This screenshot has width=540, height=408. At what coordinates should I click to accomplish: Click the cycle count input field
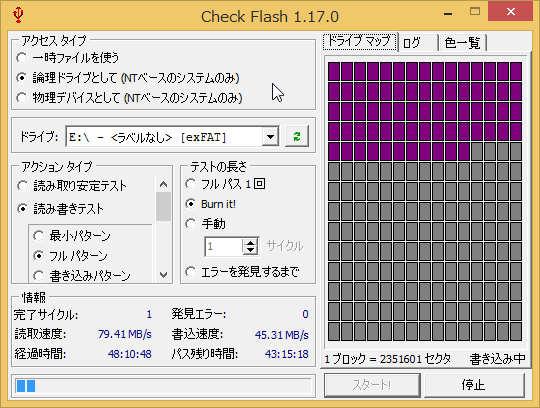[x=224, y=247]
